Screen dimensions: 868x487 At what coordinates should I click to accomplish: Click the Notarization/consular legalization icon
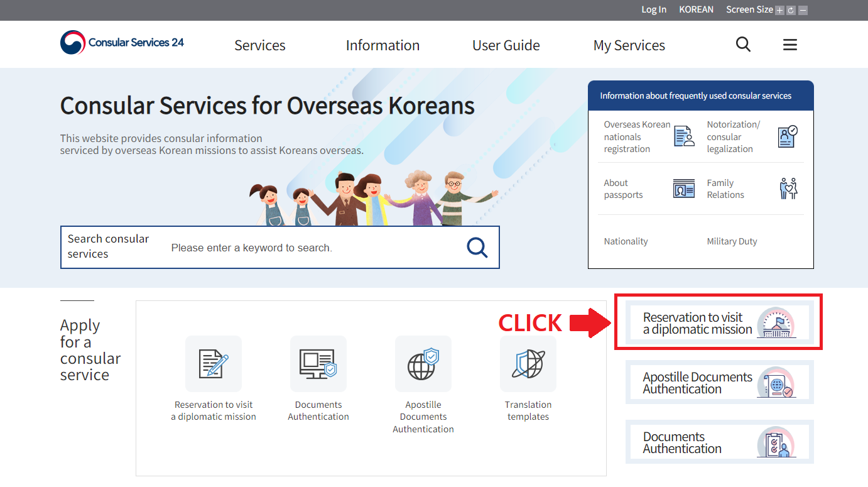click(788, 135)
